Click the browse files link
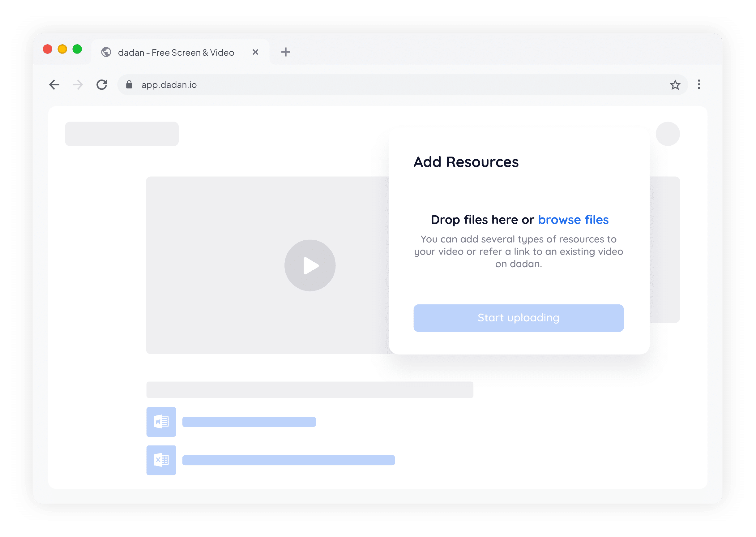 pyautogui.click(x=573, y=220)
